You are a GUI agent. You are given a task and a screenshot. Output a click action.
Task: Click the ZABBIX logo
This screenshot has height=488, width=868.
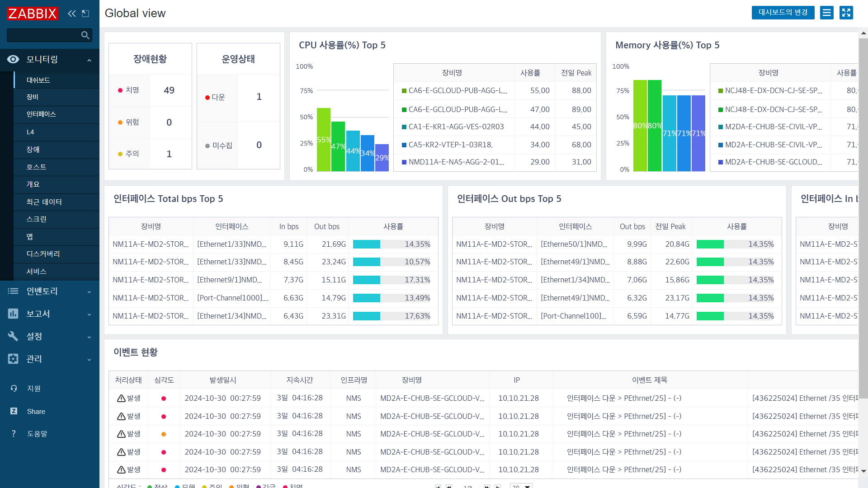point(32,14)
